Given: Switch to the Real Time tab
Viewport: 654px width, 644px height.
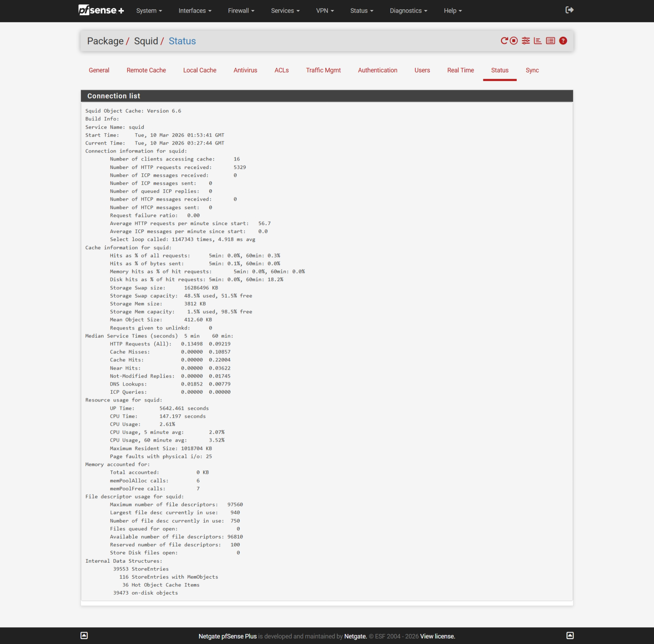Looking at the screenshot, I should coord(460,70).
